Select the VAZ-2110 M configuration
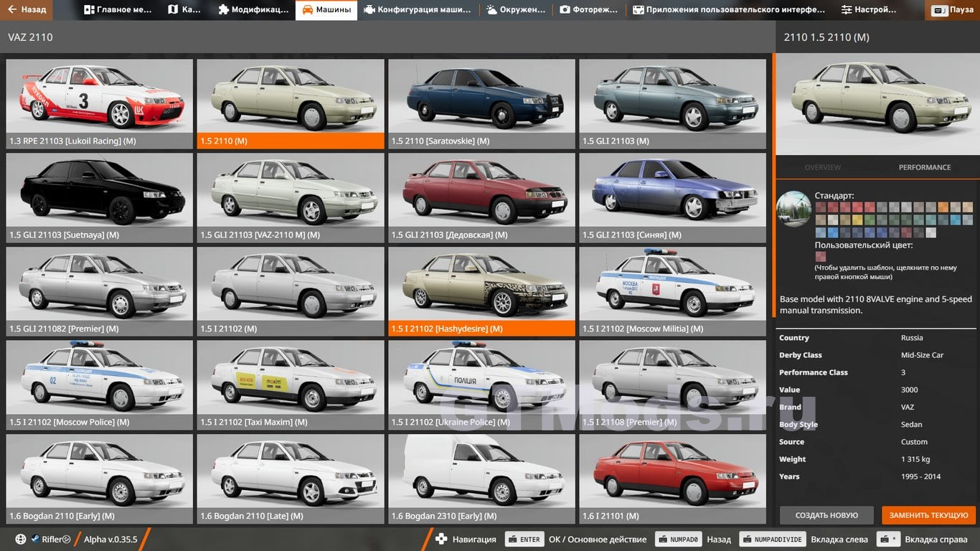Viewport: 980px width, 551px height. 291,197
